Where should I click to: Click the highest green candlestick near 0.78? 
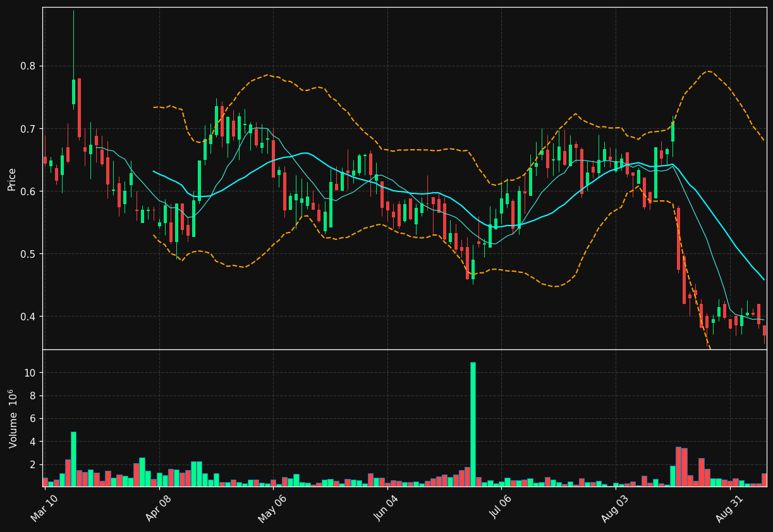coord(73,92)
